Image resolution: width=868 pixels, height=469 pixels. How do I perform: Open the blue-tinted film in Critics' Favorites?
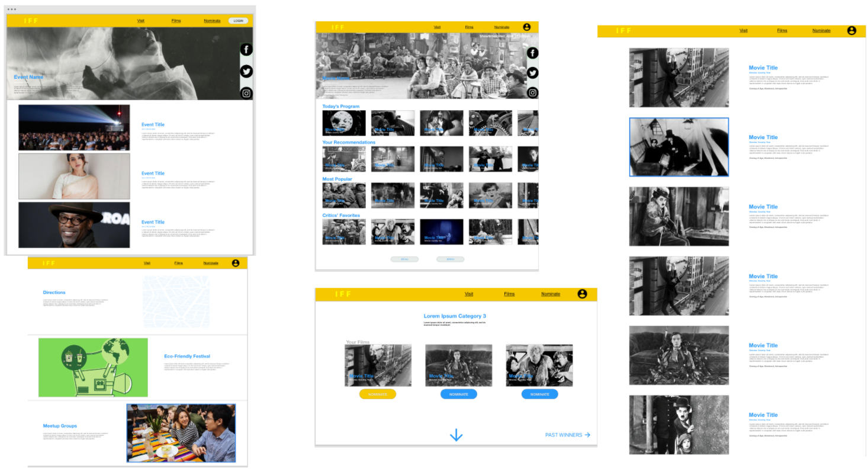pyautogui.click(x=442, y=232)
